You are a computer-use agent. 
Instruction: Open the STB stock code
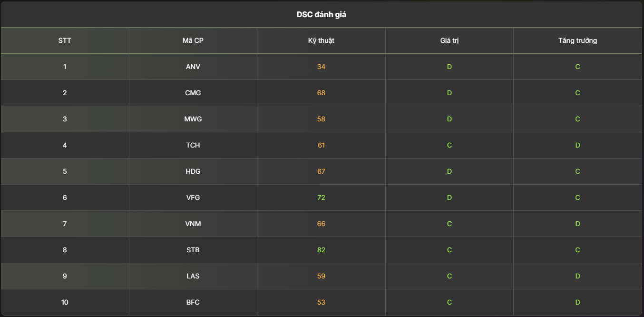click(193, 250)
